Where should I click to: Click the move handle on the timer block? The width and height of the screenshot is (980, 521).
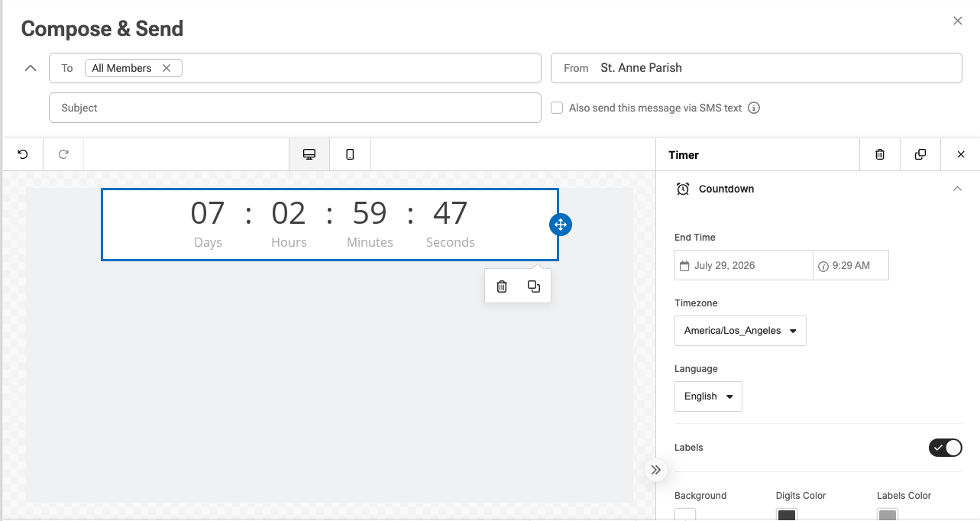[561, 225]
